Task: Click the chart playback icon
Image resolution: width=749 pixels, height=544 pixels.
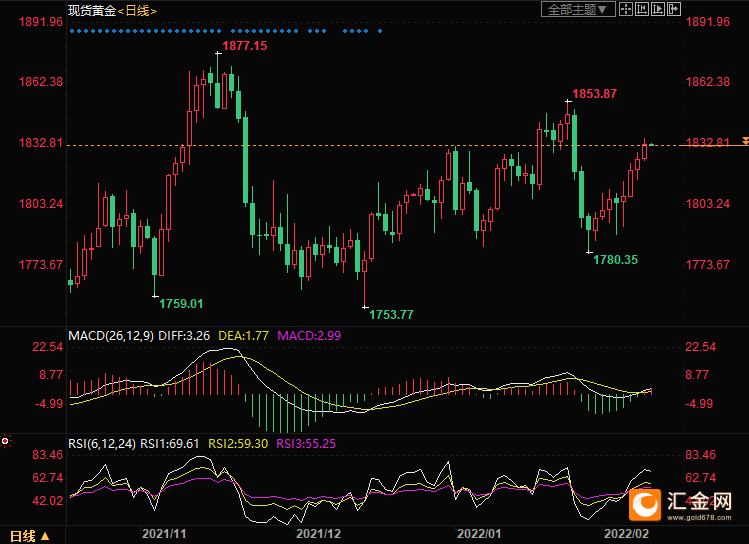Action: (658, 9)
